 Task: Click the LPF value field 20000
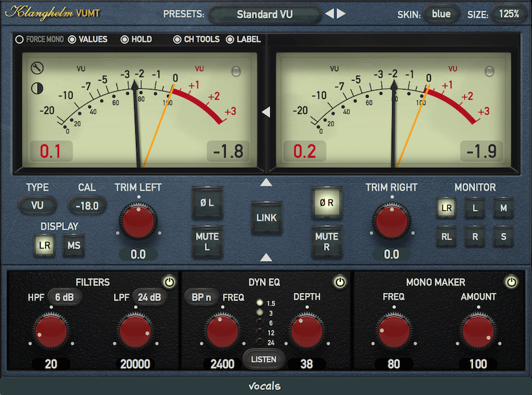point(135,364)
